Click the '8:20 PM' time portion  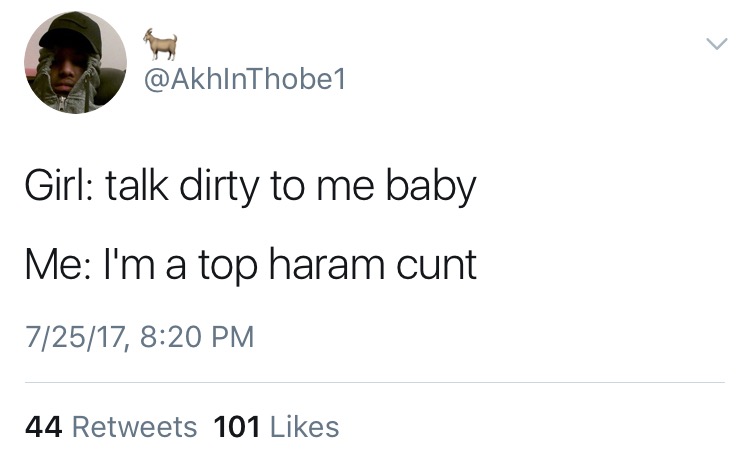(197, 336)
